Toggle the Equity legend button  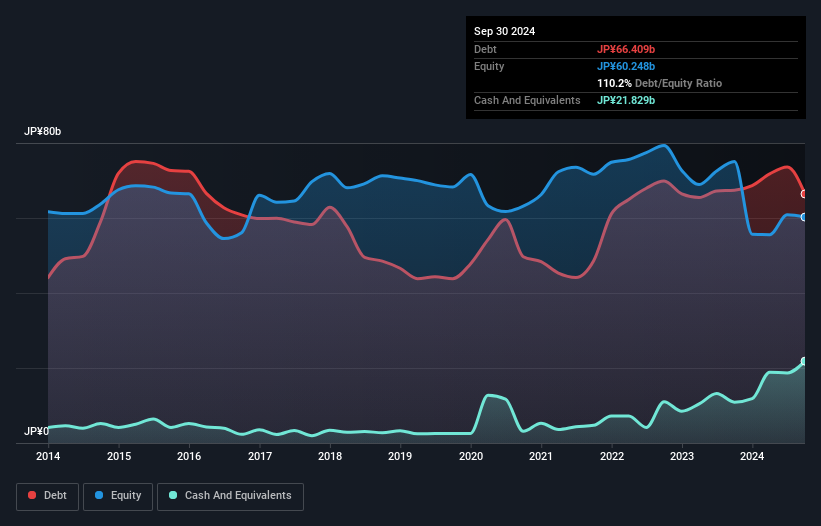point(118,496)
